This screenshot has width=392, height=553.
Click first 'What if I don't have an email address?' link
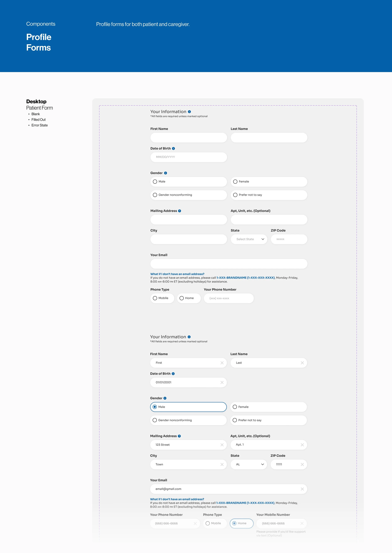click(x=177, y=274)
